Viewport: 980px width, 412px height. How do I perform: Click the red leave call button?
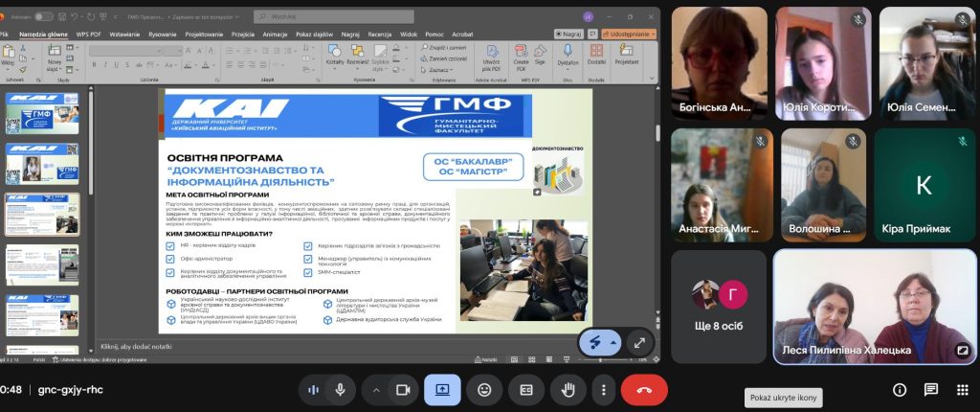point(644,390)
